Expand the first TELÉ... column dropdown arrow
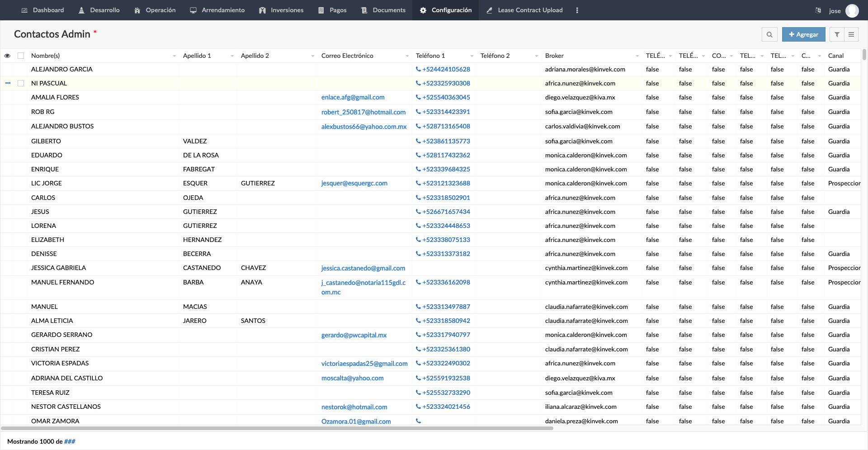Viewport: 868px width, 450px height. (670, 56)
